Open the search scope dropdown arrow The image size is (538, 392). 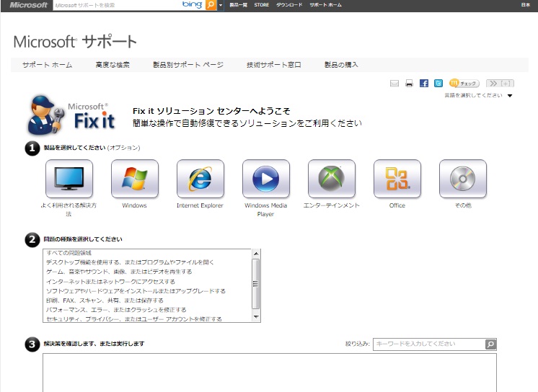[220, 5]
